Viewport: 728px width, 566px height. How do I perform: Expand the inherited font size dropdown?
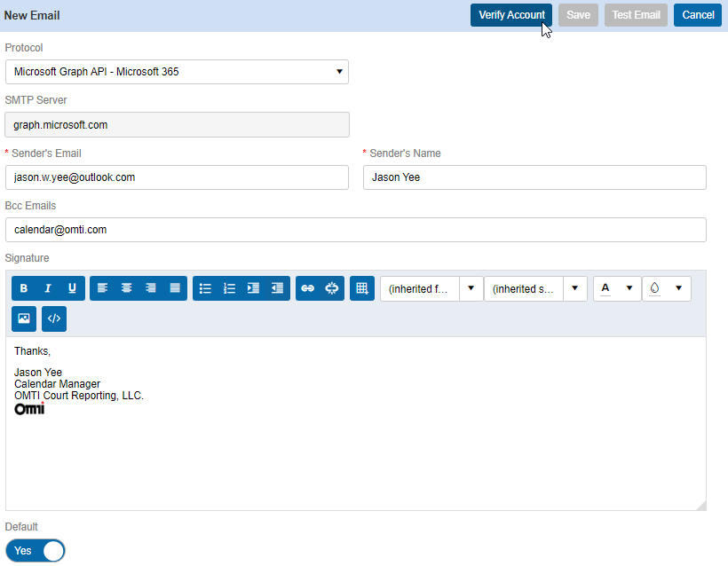(x=574, y=288)
